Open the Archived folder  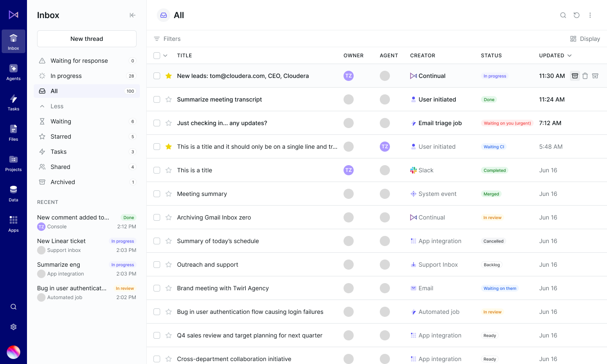click(x=87, y=182)
